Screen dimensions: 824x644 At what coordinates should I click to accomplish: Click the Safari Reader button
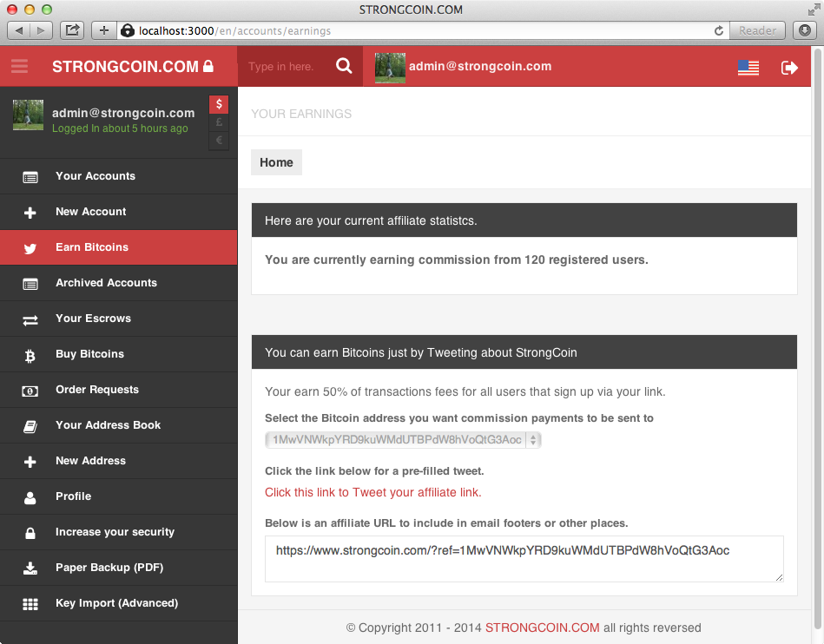tap(757, 30)
